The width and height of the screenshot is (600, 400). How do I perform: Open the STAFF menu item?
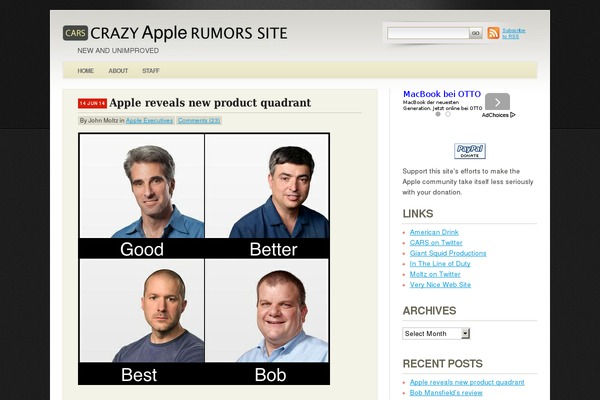151,71
